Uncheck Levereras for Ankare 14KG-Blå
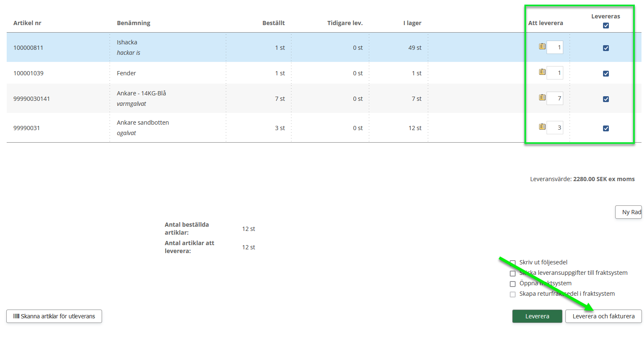This screenshot has height=338, width=644. tap(606, 99)
